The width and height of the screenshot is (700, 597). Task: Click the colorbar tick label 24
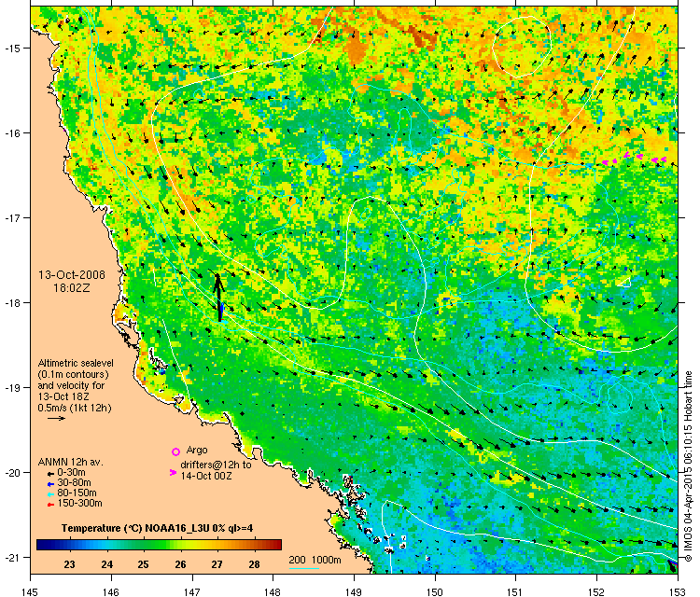[106, 564]
